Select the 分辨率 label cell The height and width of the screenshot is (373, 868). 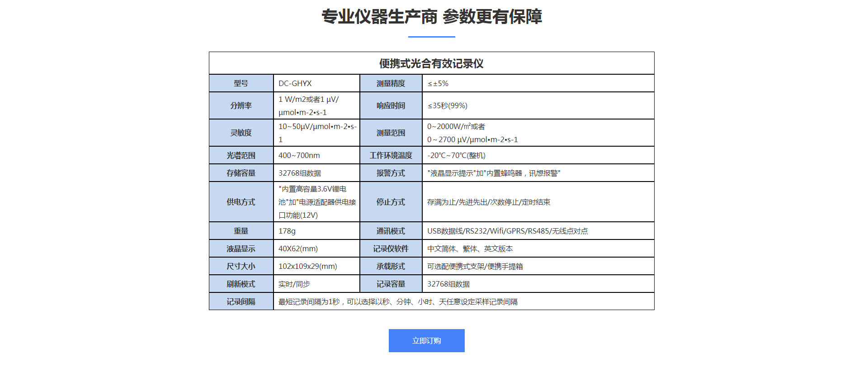pos(241,105)
